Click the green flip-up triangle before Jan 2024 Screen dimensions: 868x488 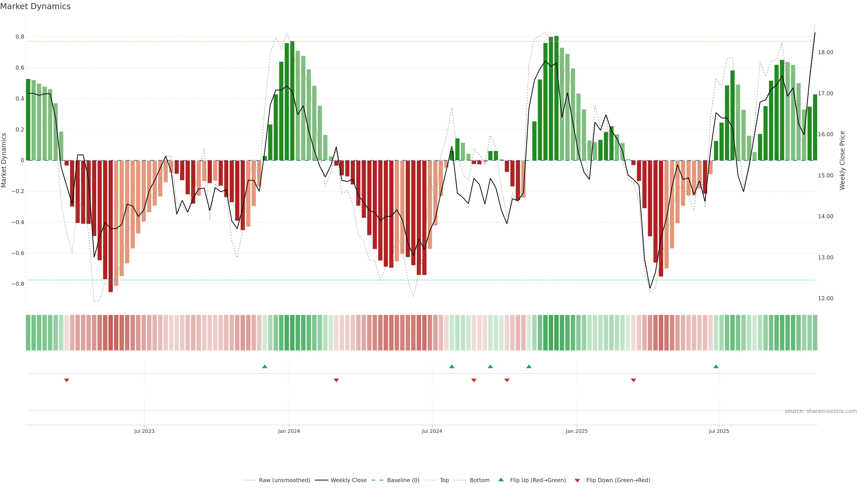264,366
